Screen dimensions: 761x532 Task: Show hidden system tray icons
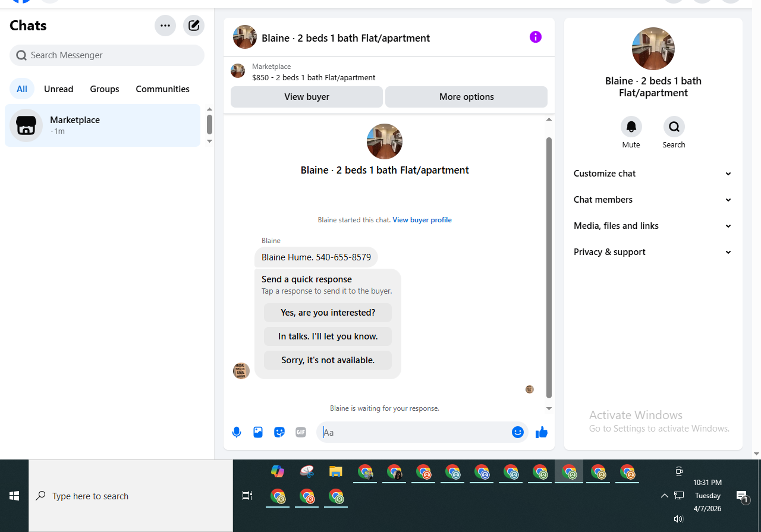point(664,496)
